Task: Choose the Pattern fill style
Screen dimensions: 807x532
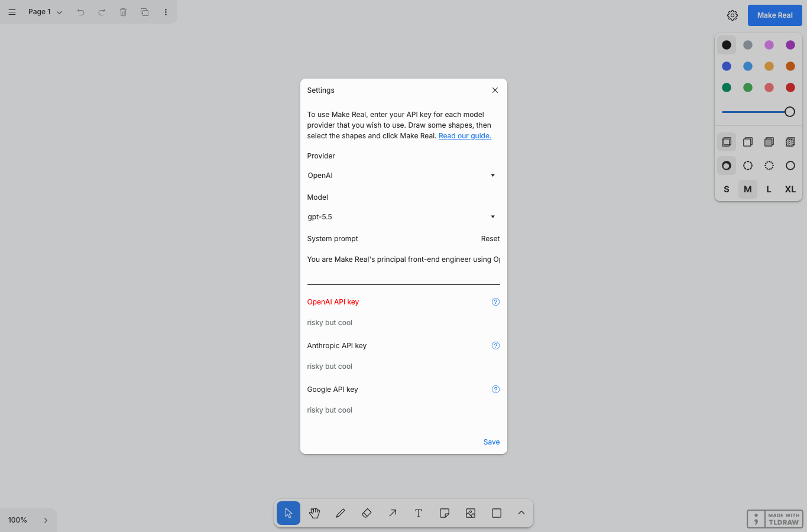Action: tap(790, 142)
